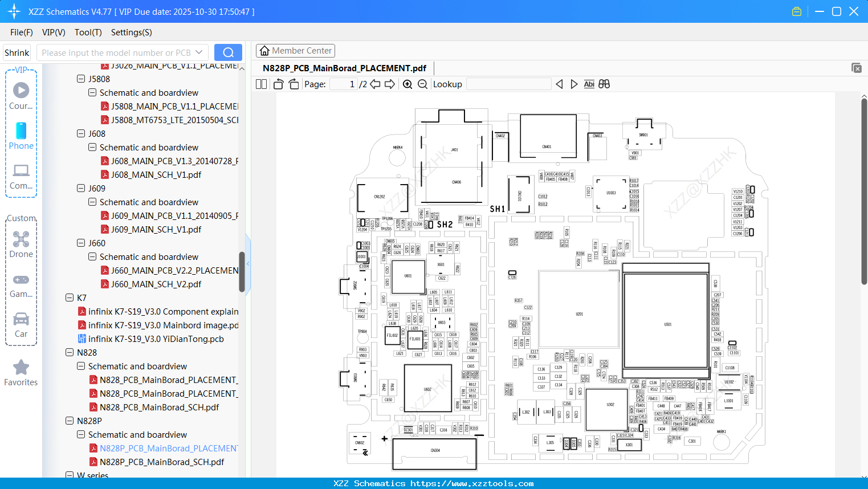The image size is (868, 489).
Task: Collapse the N828 tree node
Action: tap(68, 352)
